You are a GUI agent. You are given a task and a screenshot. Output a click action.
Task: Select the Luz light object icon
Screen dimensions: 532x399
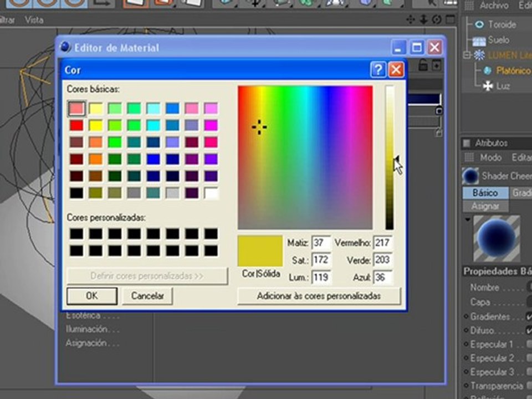[488, 86]
